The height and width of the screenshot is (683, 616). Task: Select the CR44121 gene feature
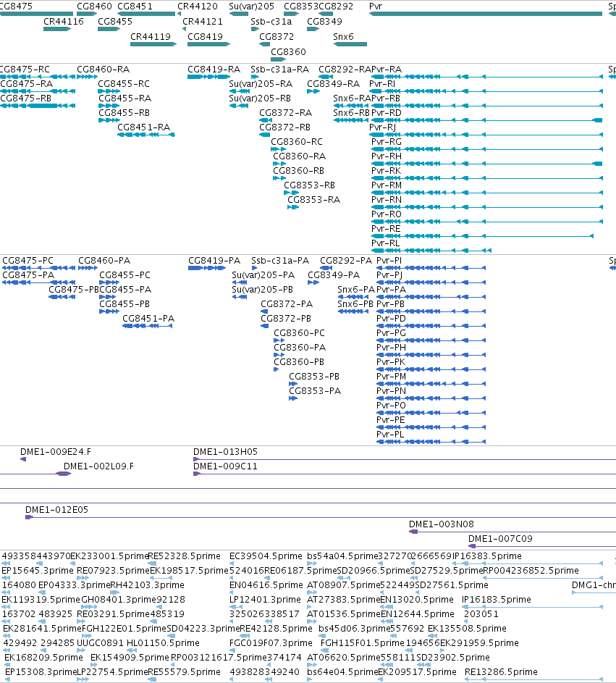coord(184,29)
